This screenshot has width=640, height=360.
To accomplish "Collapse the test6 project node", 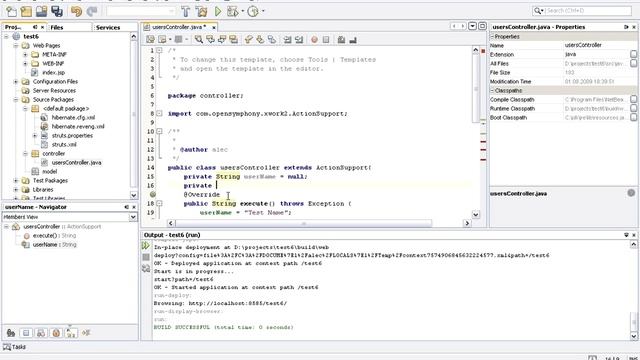I will (6, 36).
